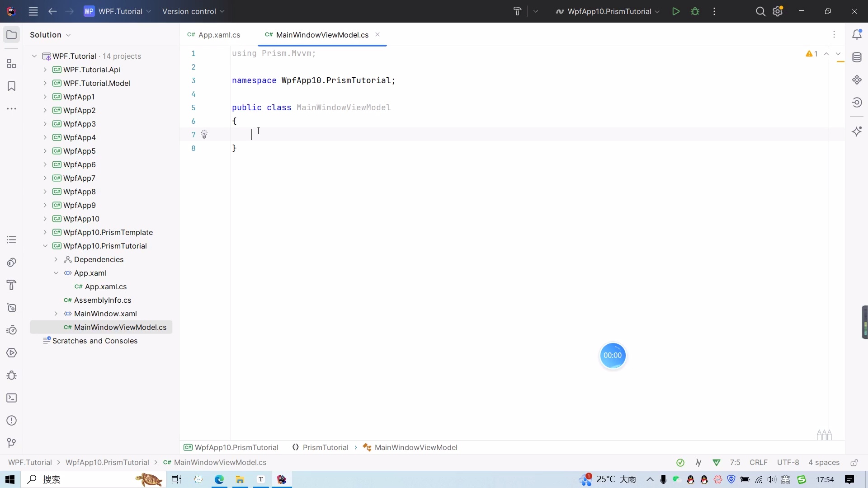The height and width of the screenshot is (488, 868).
Task: Open the Solution Explorer panel icon
Action: (12, 35)
